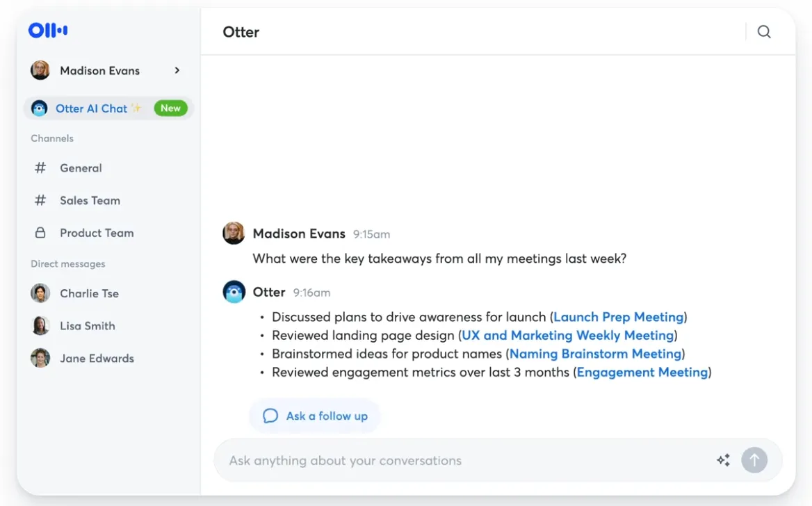Open the Sales Team channel
Screen dimensions: 812x506
tap(90, 201)
